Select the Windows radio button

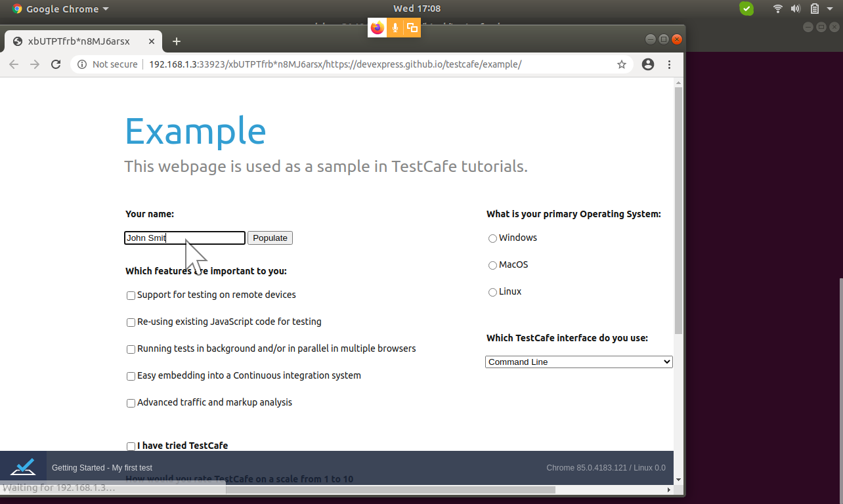[492, 238]
